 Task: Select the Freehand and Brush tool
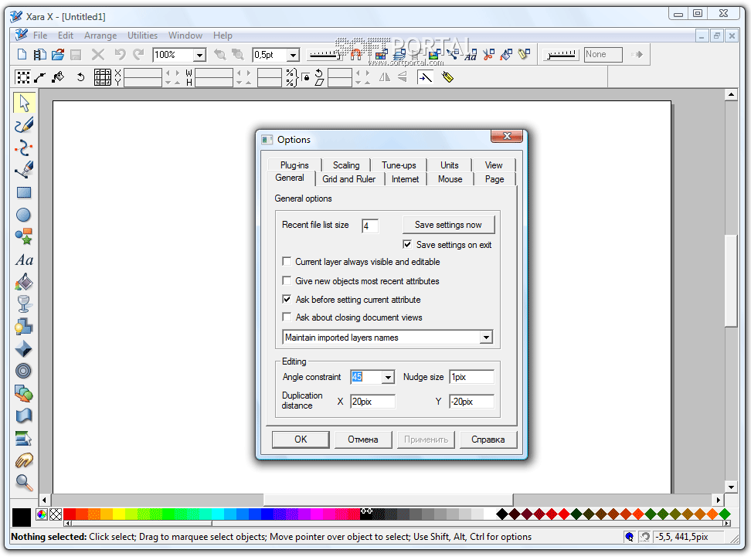[23, 125]
